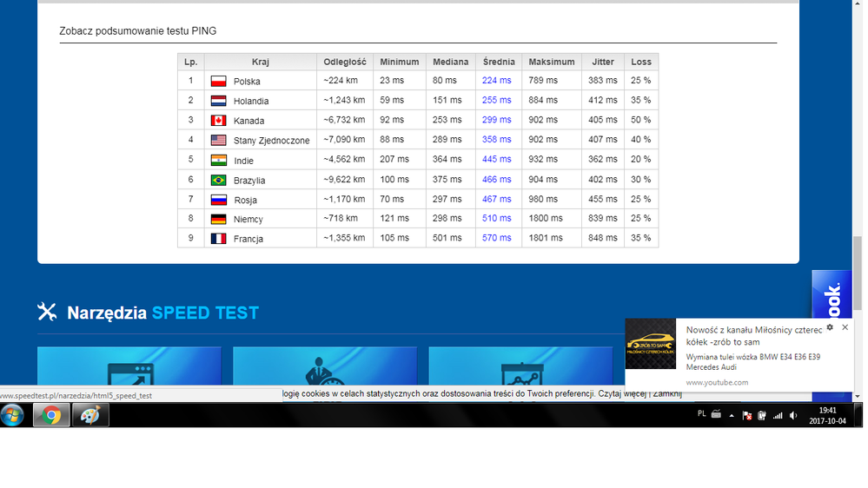The height and width of the screenshot is (488, 868).
Task: Click the Windows Start button
Action: pos(13,415)
